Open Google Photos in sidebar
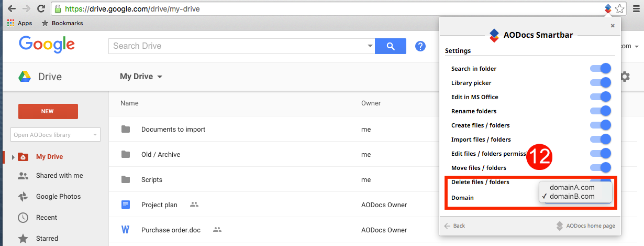This screenshot has height=246, width=644. click(58, 197)
